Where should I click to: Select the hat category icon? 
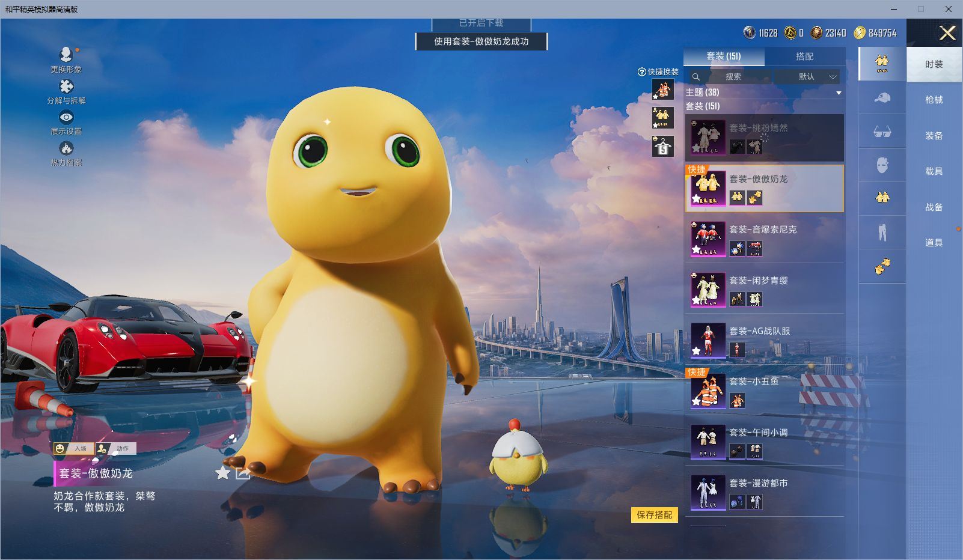[x=882, y=98]
